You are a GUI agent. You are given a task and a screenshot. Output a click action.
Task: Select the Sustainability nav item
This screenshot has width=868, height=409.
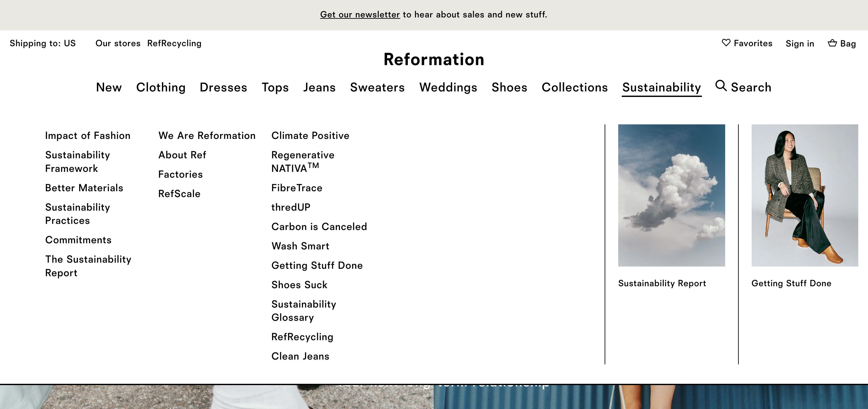tap(661, 87)
